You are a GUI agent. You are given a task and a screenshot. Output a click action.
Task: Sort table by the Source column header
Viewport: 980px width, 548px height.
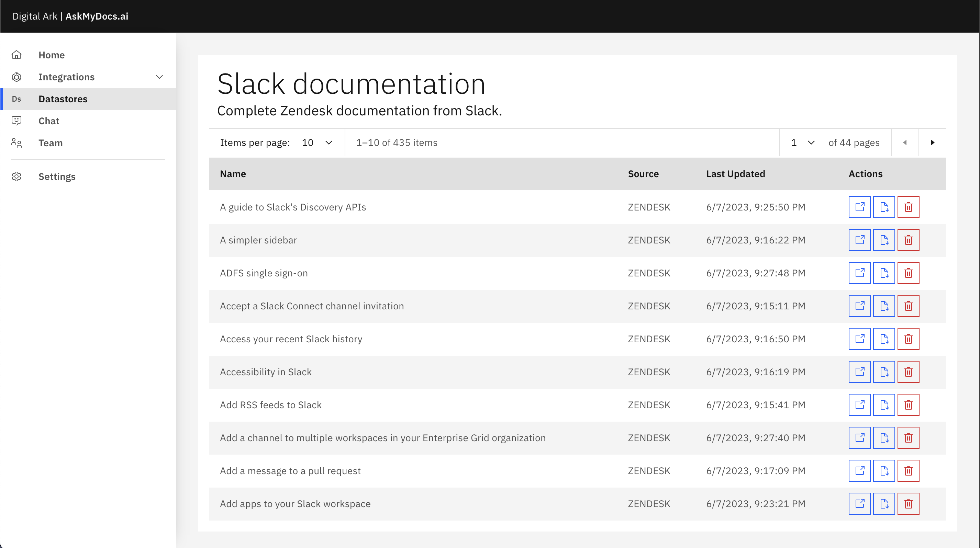[643, 174]
